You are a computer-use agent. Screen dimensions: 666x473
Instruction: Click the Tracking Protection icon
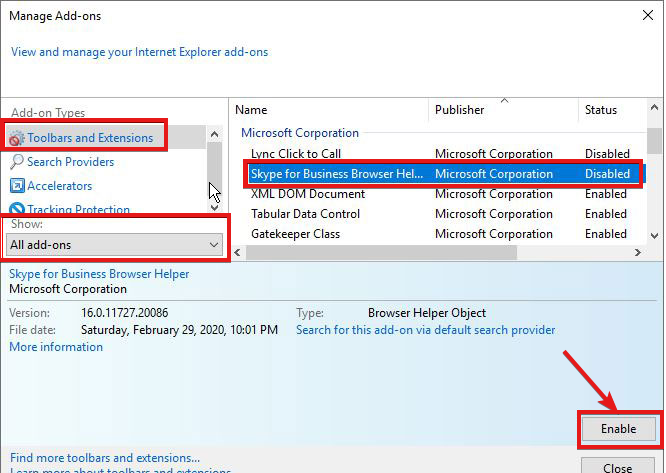point(17,208)
